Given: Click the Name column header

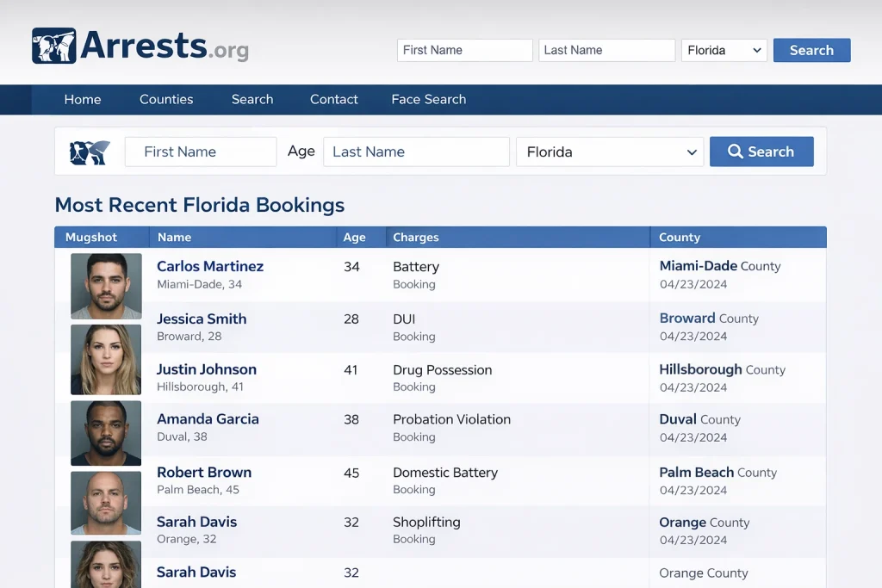Looking at the screenshot, I should [174, 238].
